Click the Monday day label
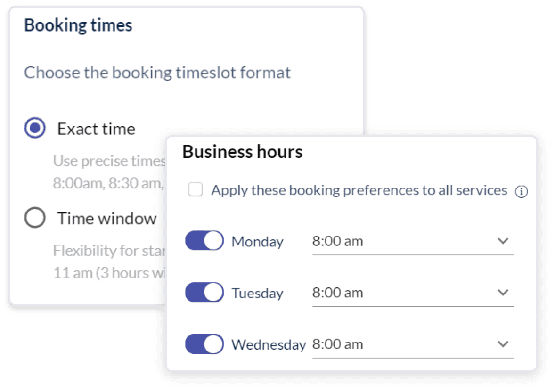 point(258,241)
